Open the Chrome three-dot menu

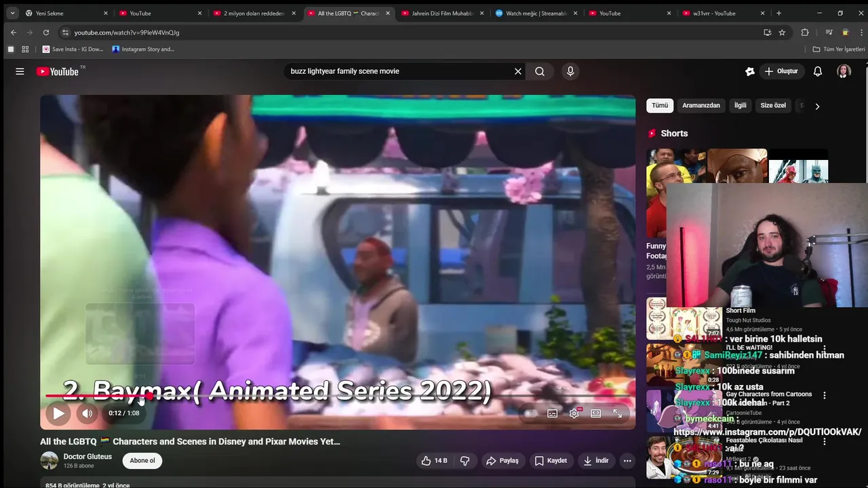(x=860, y=33)
